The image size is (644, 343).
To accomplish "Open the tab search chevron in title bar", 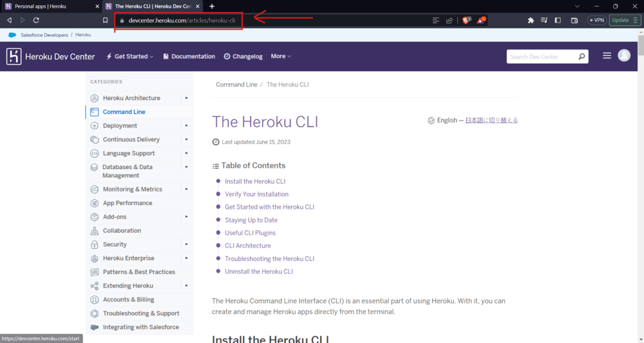I will coord(577,6).
